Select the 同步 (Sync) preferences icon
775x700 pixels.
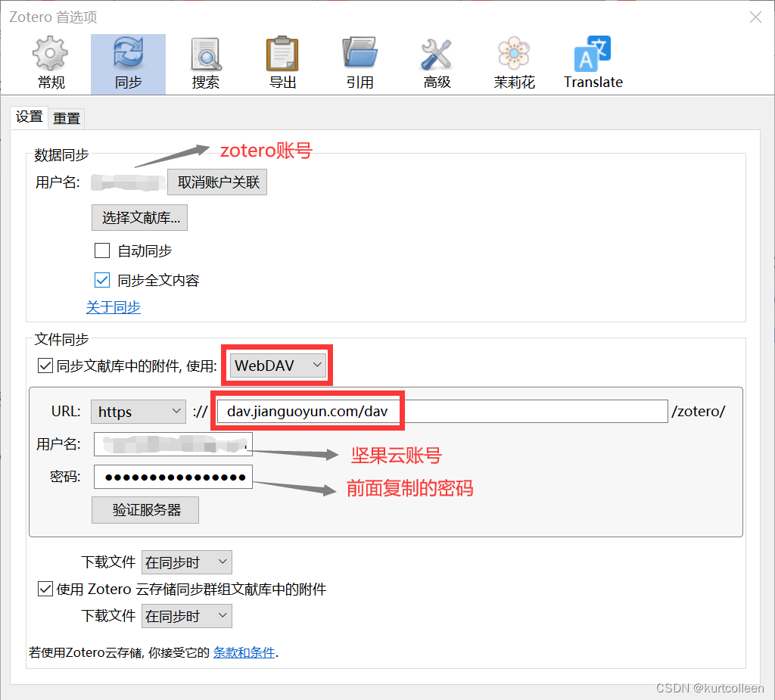pos(127,62)
